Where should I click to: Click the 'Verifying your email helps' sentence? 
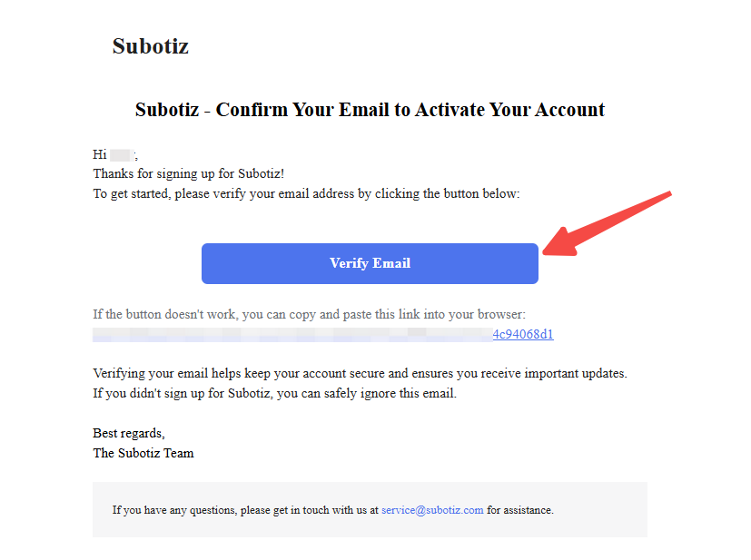(x=360, y=373)
